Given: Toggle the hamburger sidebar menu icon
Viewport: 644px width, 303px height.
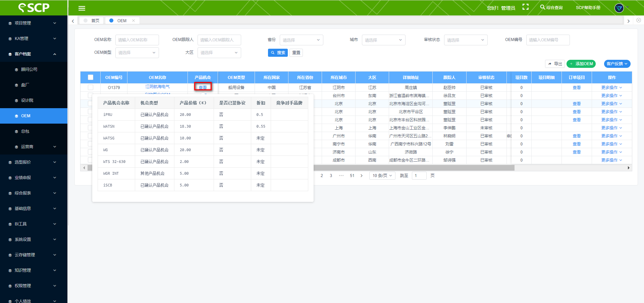Looking at the screenshot, I should click(82, 8).
